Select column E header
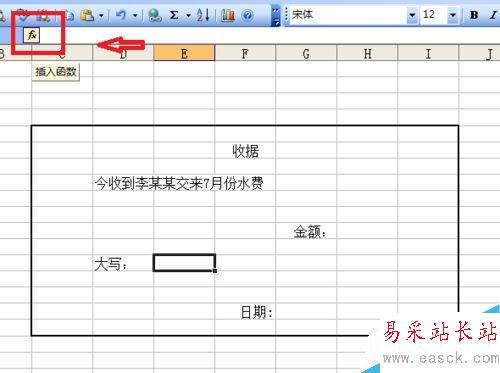This screenshot has height=373, width=500. click(x=184, y=53)
